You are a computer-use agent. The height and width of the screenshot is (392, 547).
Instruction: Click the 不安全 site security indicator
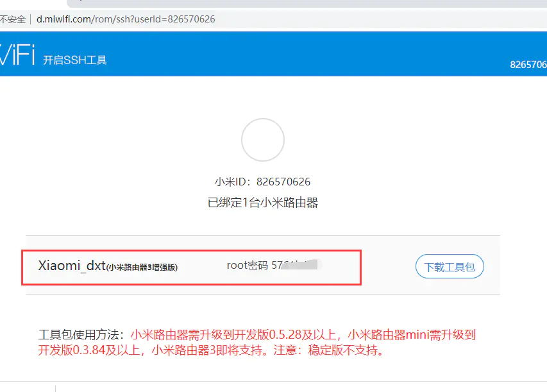pyautogui.click(x=13, y=19)
